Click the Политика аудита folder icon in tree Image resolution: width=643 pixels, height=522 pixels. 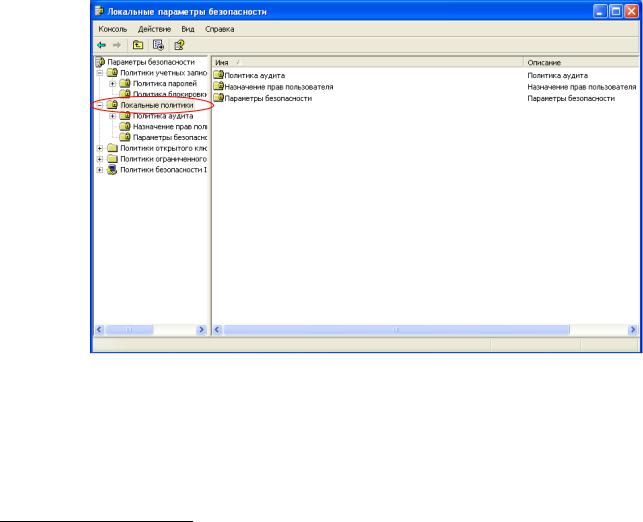[x=125, y=116]
